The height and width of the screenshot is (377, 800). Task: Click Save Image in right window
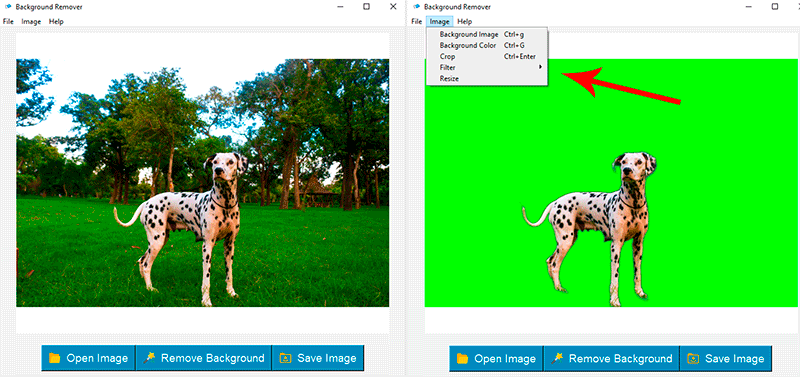pos(726,359)
